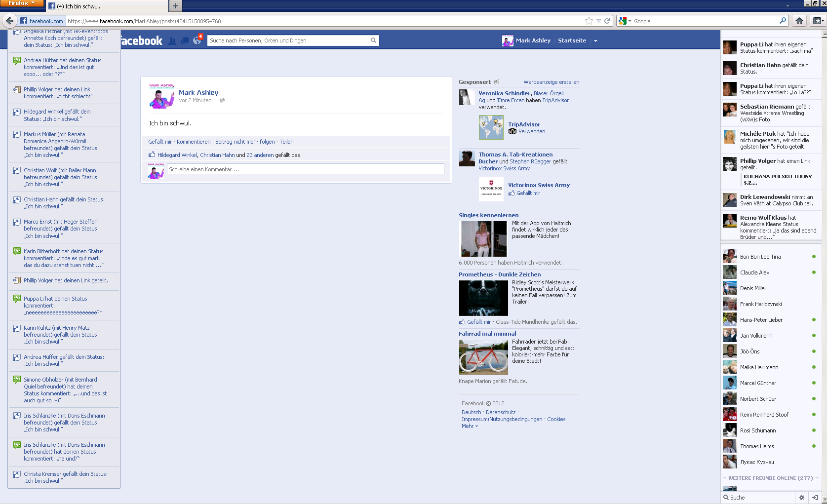Click 'Gefällt mir' under Prometheus ad

pos(479,322)
